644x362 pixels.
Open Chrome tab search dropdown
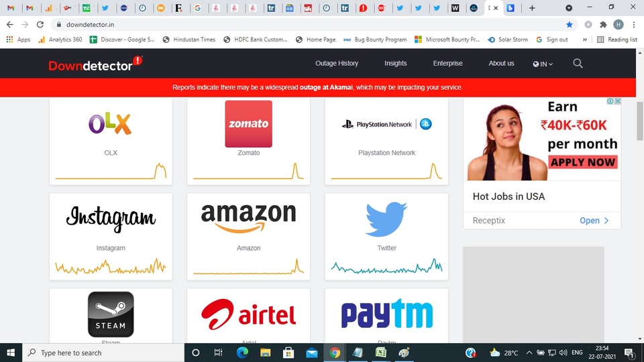[x=569, y=8]
